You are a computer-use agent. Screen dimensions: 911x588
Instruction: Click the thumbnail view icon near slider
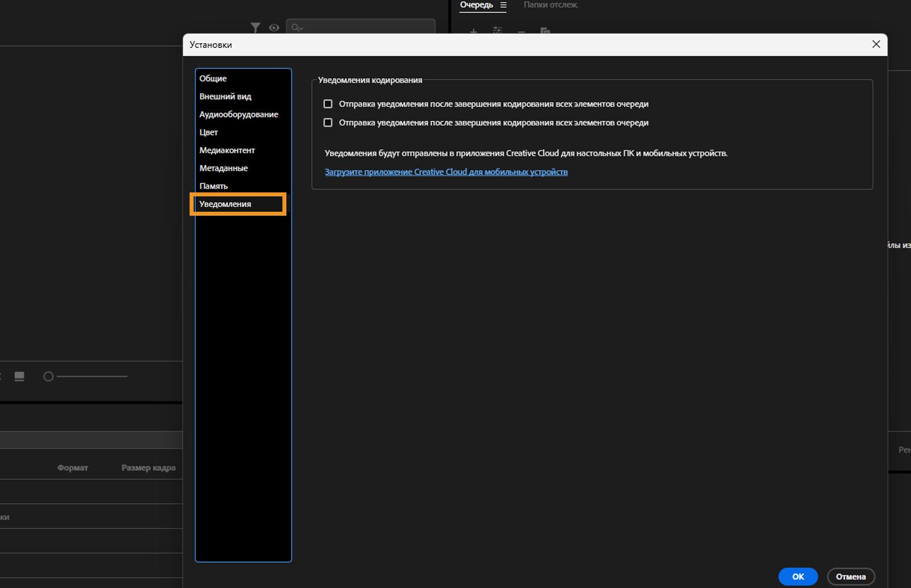point(19,376)
